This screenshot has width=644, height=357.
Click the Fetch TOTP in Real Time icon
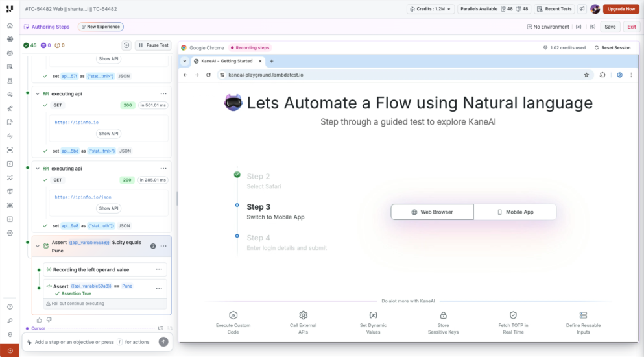point(513,315)
